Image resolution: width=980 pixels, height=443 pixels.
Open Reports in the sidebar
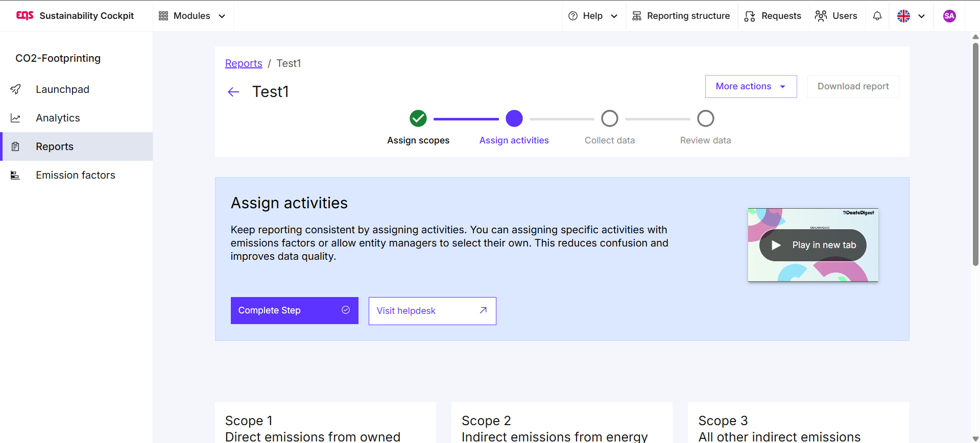pyautogui.click(x=55, y=146)
